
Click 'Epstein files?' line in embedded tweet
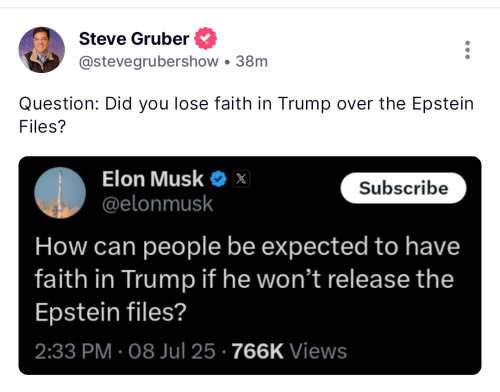pyautogui.click(x=111, y=312)
